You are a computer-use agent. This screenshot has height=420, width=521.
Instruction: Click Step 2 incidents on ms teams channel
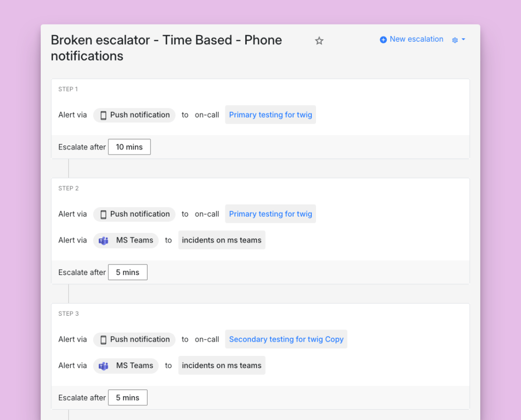(221, 240)
